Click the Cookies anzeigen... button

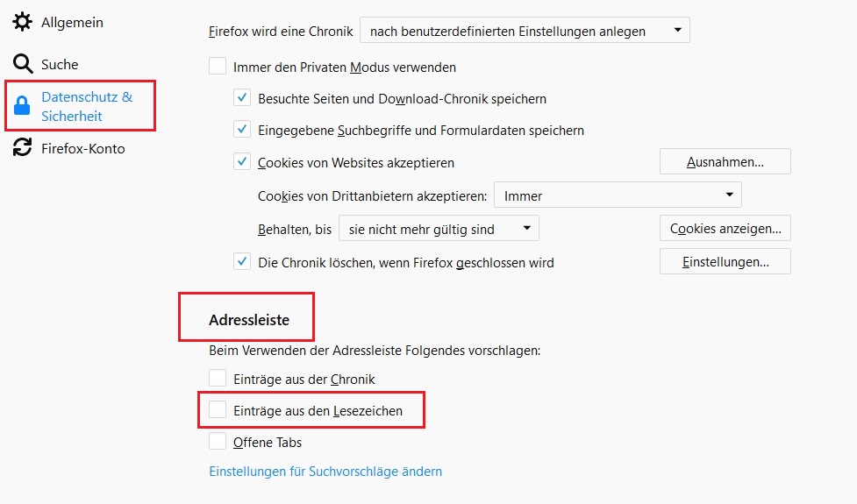[725, 229]
